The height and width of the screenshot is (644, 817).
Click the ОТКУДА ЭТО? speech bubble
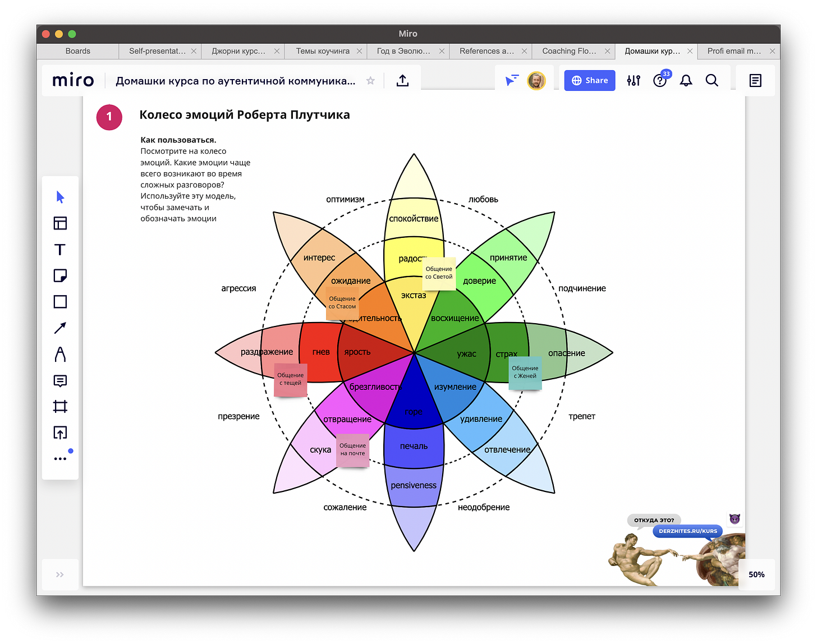point(654,521)
